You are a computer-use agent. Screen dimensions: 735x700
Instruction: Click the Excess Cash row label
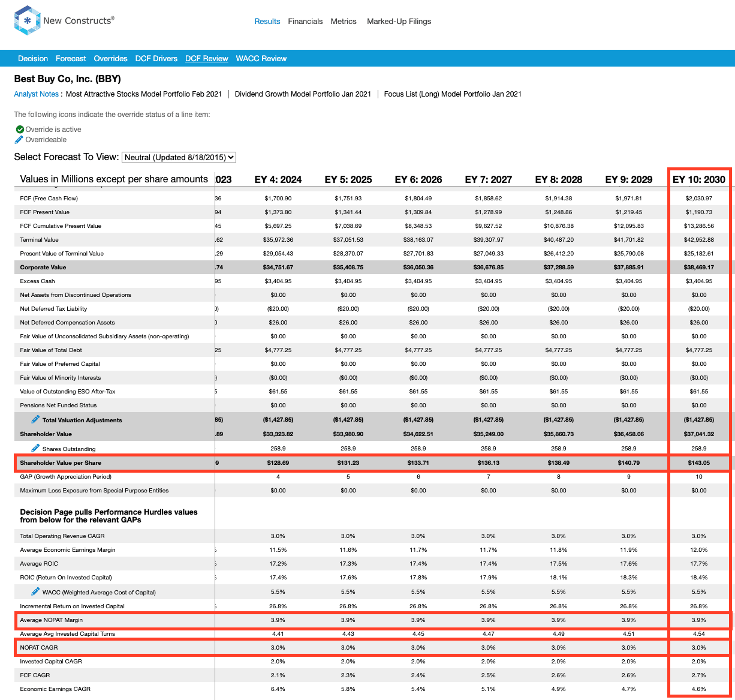pos(37,281)
